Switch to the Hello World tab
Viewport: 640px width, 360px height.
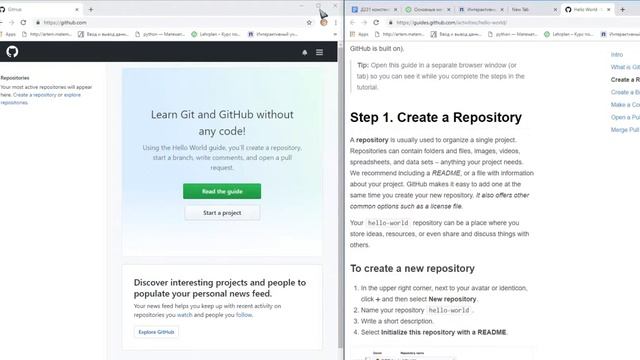[588, 9]
